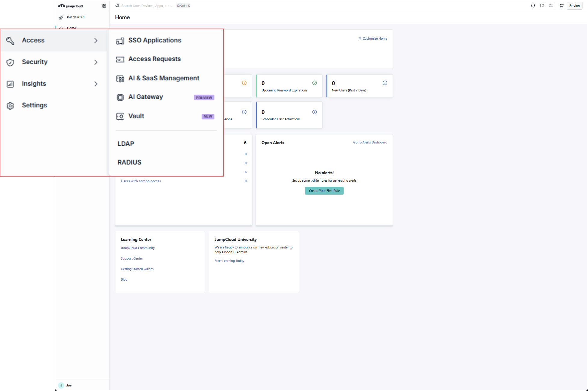Click the checklist icon in the top bar
Screen dimensions: 588x391
pos(551,6)
